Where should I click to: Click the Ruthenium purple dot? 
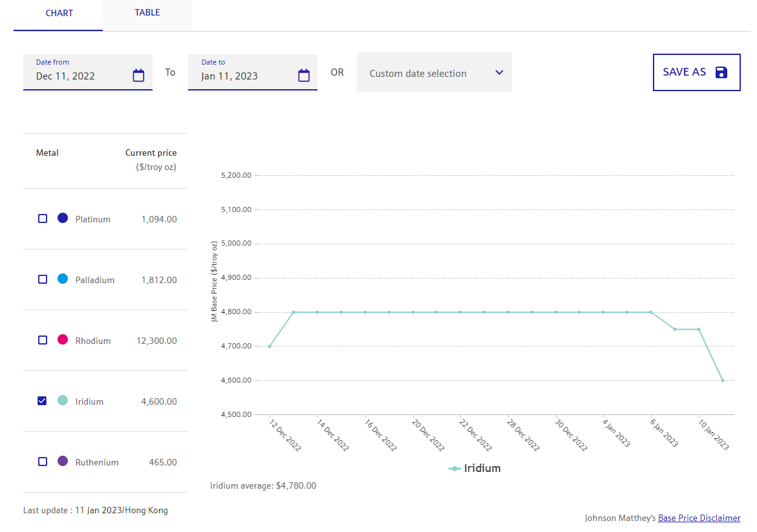63,462
